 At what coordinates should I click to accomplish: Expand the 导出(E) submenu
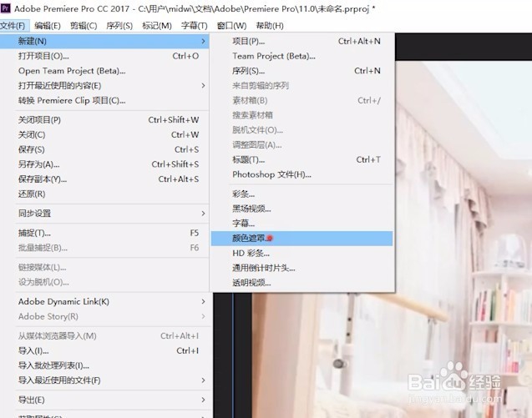104,400
